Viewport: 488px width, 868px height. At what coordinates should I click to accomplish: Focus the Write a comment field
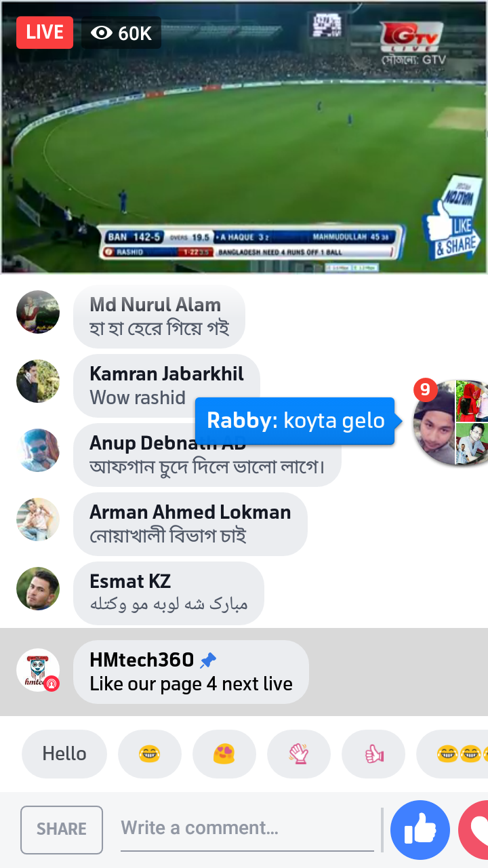click(x=247, y=829)
